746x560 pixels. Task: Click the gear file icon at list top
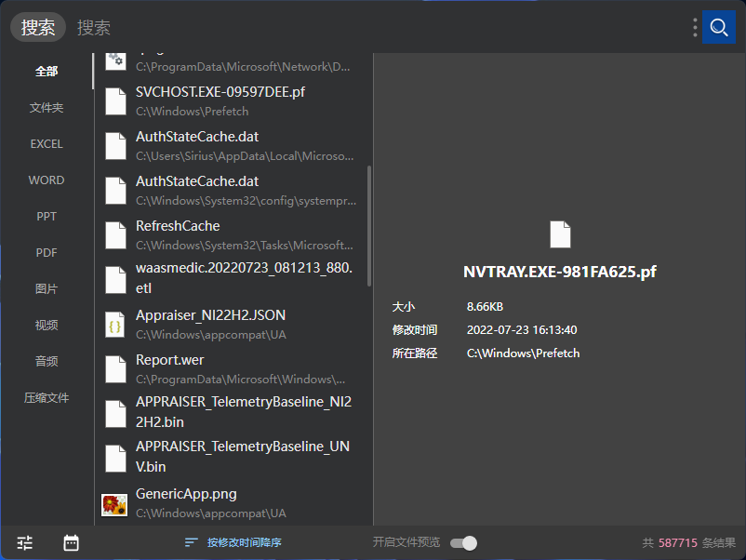click(x=115, y=60)
